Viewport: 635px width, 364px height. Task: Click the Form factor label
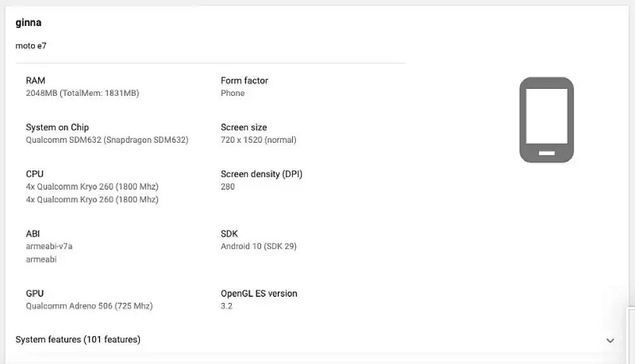(x=244, y=81)
